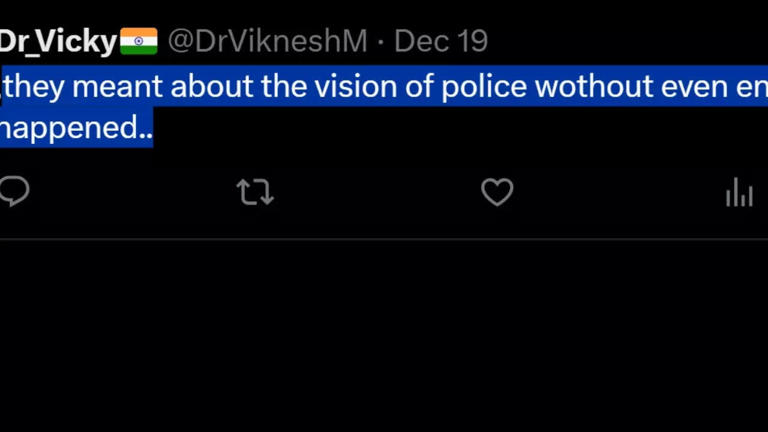The height and width of the screenshot is (432, 768).
Task: Open the view analytics bar chart icon
Action: click(x=739, y=192)
